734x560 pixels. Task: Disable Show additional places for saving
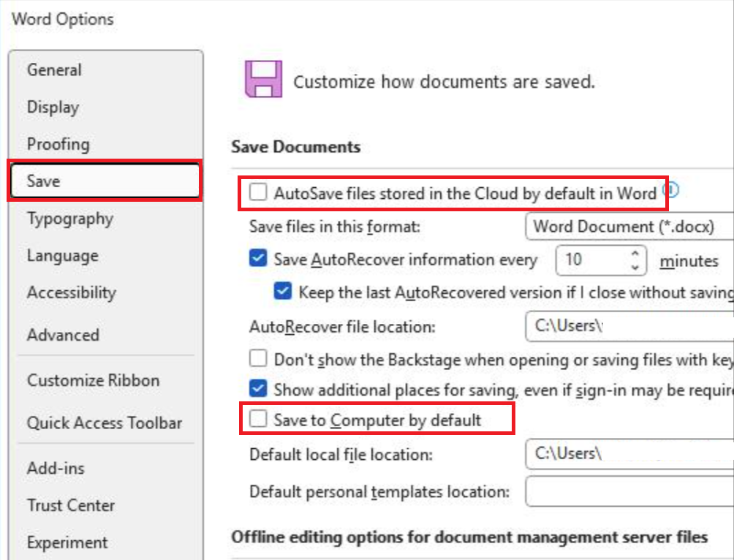pyautogui.click(x=259, y=390)
